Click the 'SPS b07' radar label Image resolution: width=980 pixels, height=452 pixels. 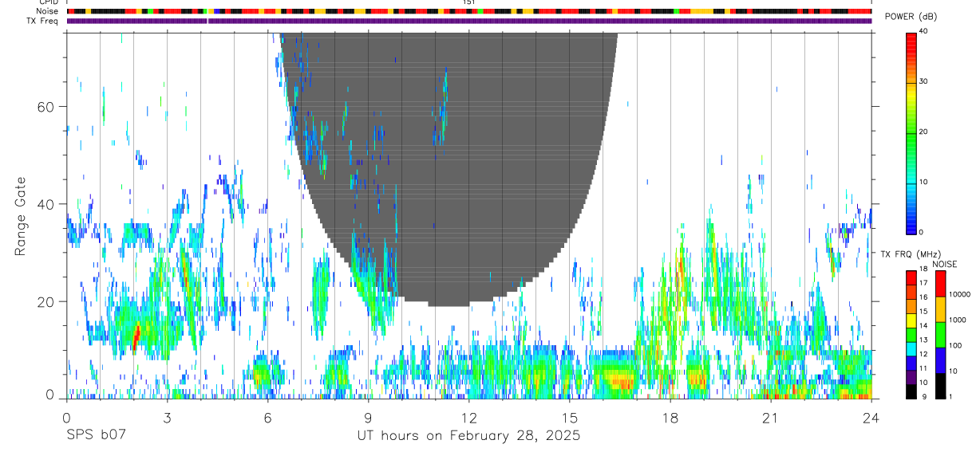96,435
